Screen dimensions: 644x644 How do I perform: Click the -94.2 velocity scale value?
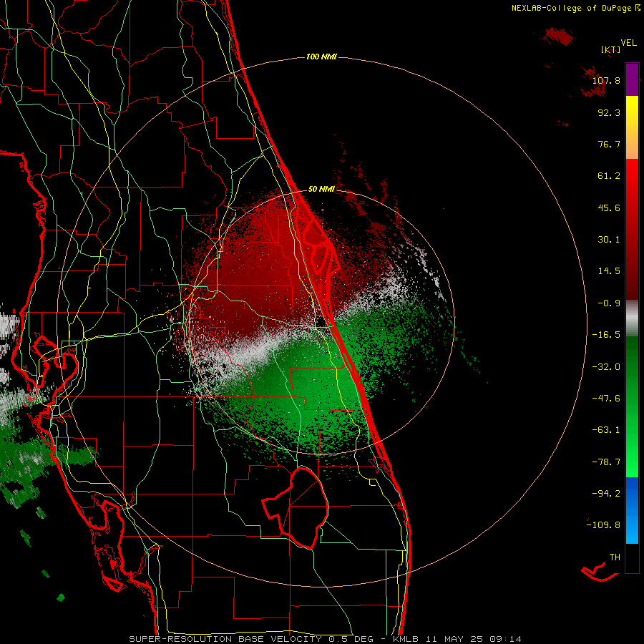tap(606, 493)
